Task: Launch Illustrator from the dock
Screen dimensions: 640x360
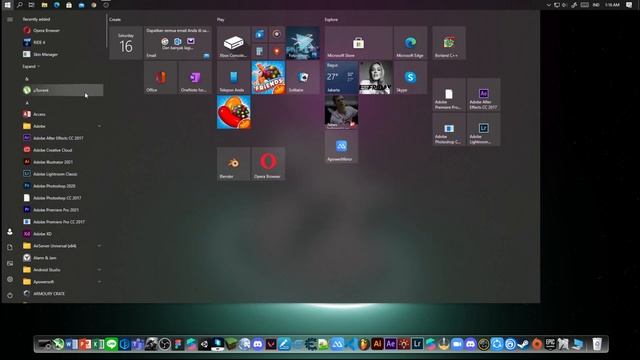Action: click(377, 344)
